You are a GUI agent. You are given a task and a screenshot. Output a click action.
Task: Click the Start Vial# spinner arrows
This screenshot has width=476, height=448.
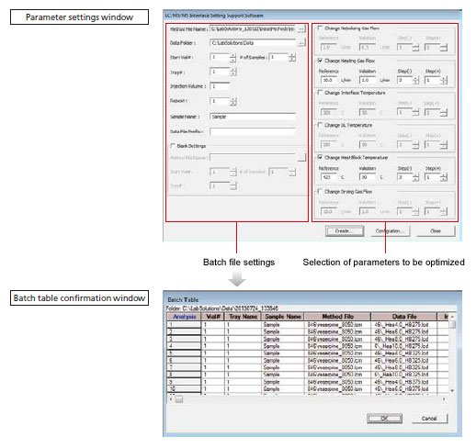click(232, 57)
